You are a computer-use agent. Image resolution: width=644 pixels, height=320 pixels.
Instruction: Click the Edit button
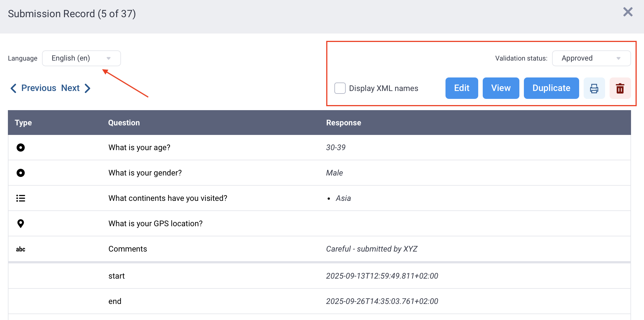pyautogui.click(x=462, y=88)
